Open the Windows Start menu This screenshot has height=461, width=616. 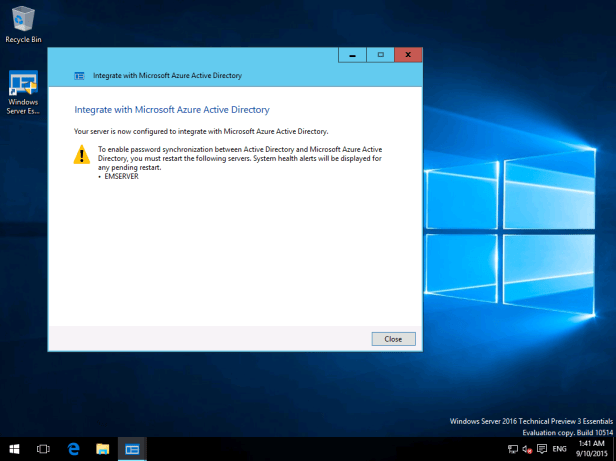pos(14,449)
